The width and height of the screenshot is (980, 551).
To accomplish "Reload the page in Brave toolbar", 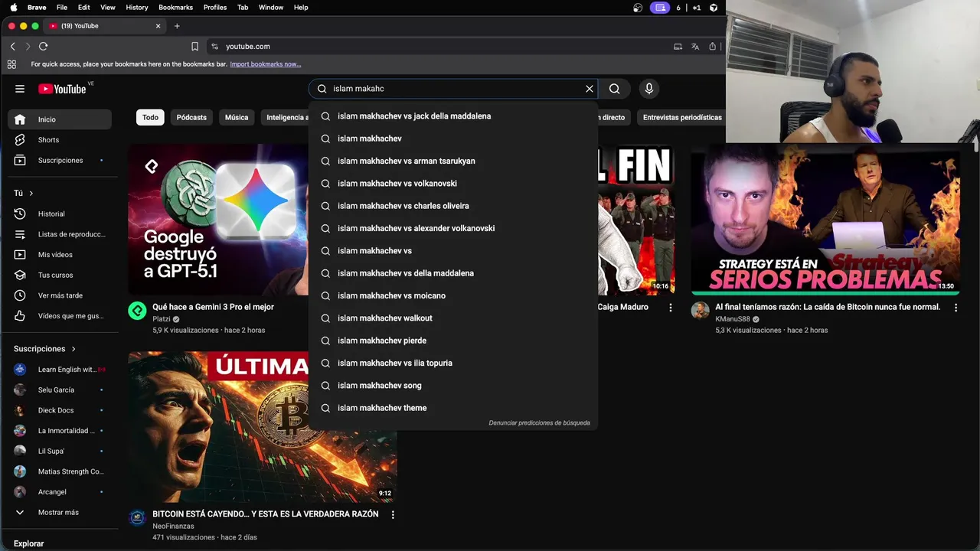I will click(44, 47).
